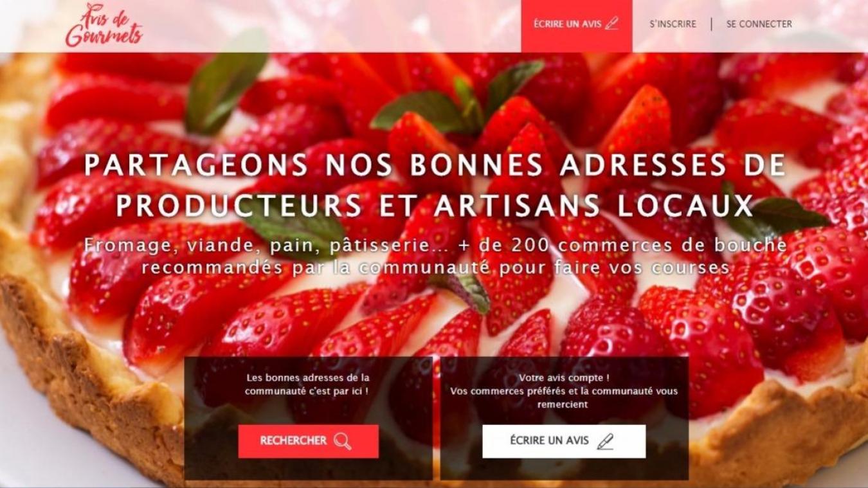This screenshot has width=868, height=488.
Task: Click the divider between S'inscrire and Se connecter
Action: click(x=711, y=24)
